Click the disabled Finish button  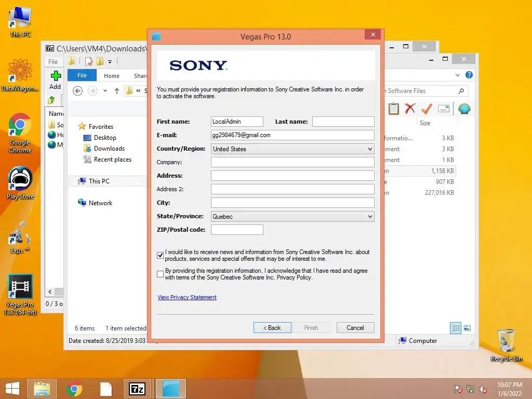(x=311, y=328)
